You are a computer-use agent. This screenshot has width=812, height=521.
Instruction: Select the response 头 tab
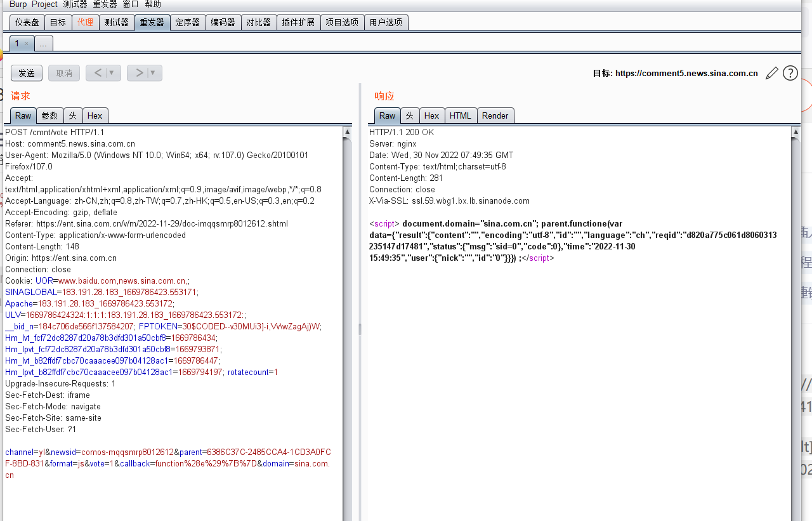410,115
